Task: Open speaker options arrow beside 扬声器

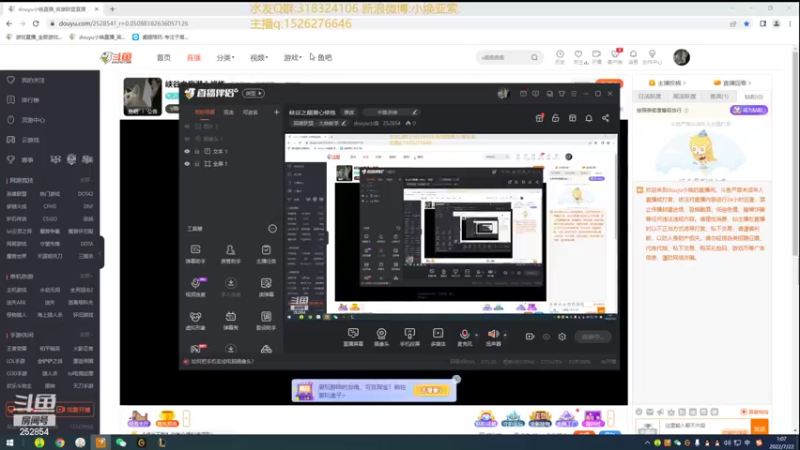Action: (x=505, y=335)
